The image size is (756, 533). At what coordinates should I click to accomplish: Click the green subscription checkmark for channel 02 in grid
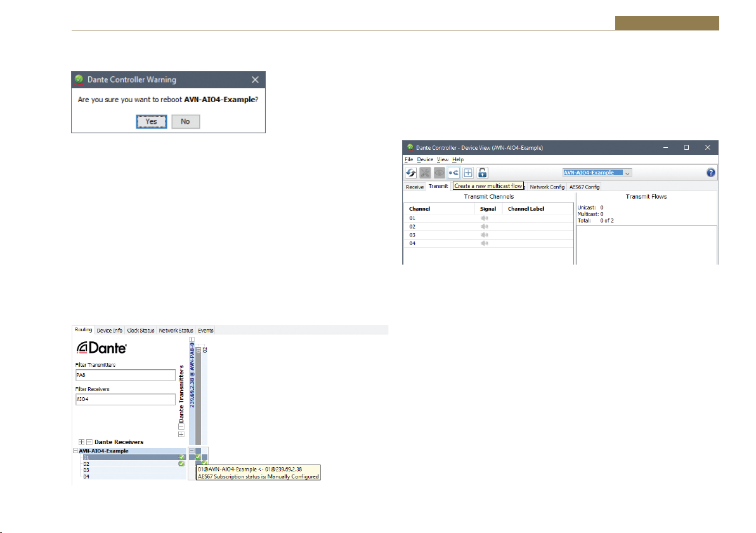[204, 463]
